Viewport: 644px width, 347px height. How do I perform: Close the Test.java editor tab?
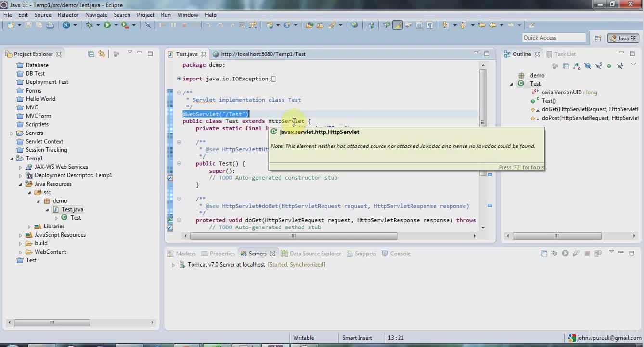pyautogui.click(x=204, y=54)
